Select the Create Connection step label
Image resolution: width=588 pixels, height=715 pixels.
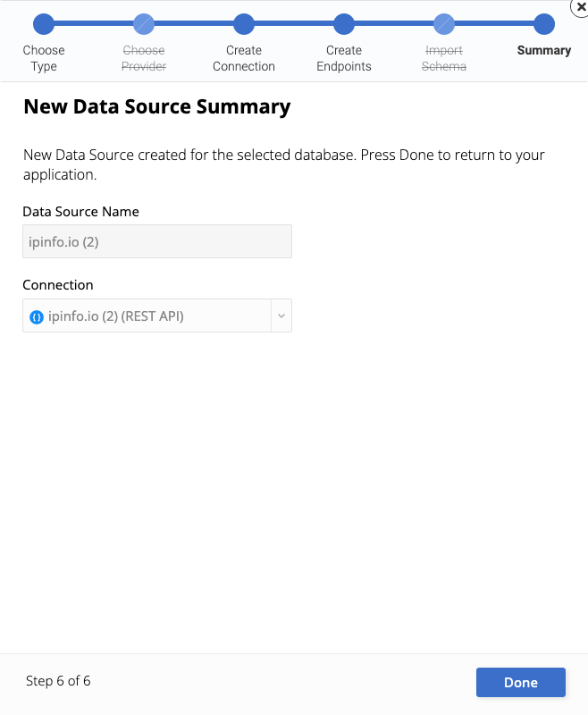[x=244, y=58]
